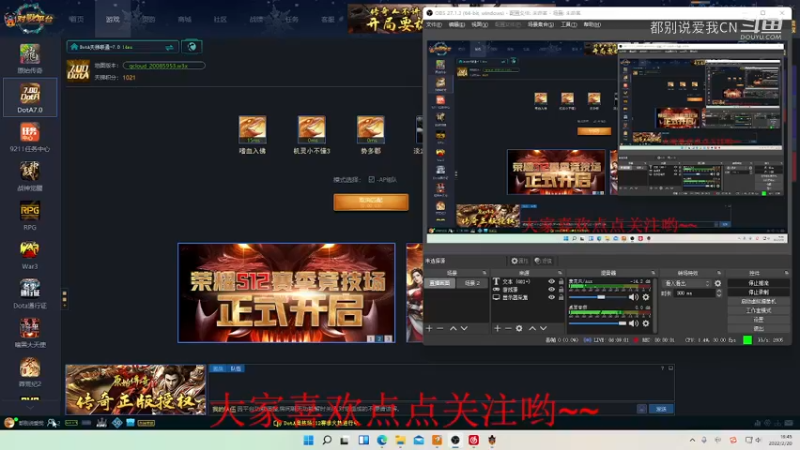Click the swap-room arrows icon in room selector
Viewport: 800px width, 450px height.
click(x=169, y=47)
